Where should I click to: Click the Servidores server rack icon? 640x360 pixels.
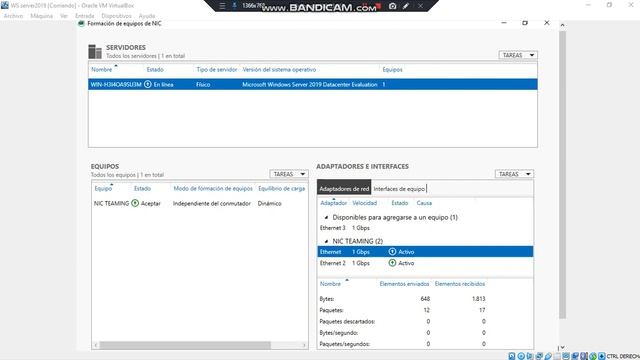point(95,51)
